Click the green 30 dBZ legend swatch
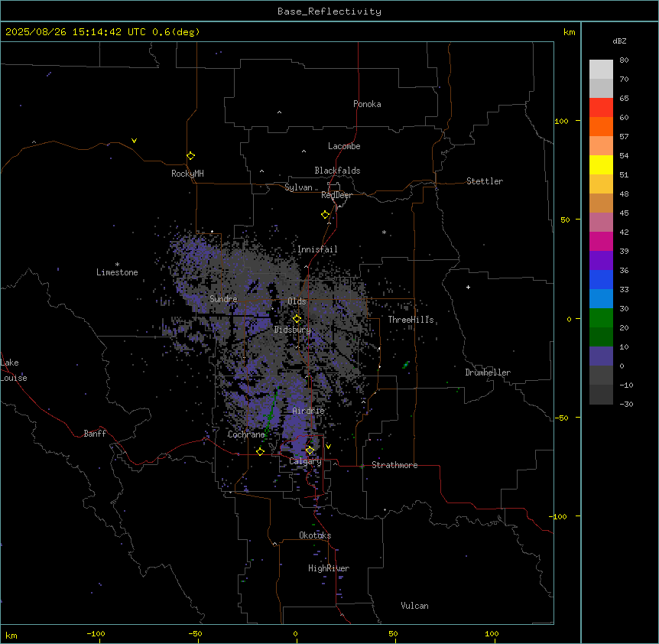 [x=601, y=318]
